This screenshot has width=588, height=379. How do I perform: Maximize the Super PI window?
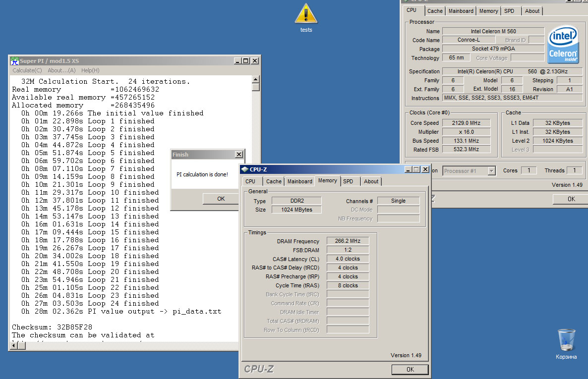[246, 61]
